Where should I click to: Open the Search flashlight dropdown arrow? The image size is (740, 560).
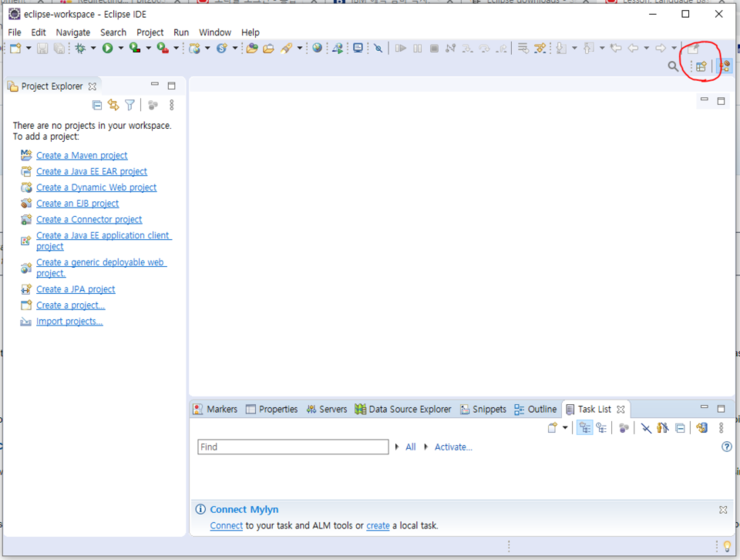click(300, 48)
